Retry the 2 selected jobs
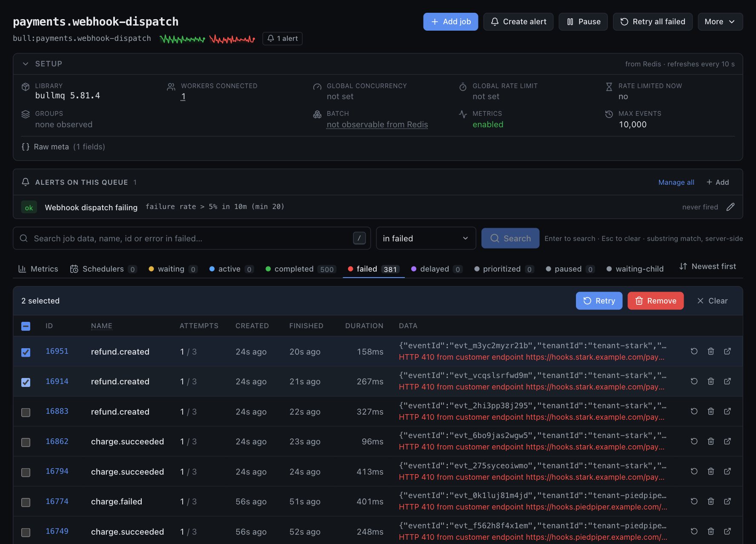Viewport: 756px width, 544px height. click(x=599, y=301)
